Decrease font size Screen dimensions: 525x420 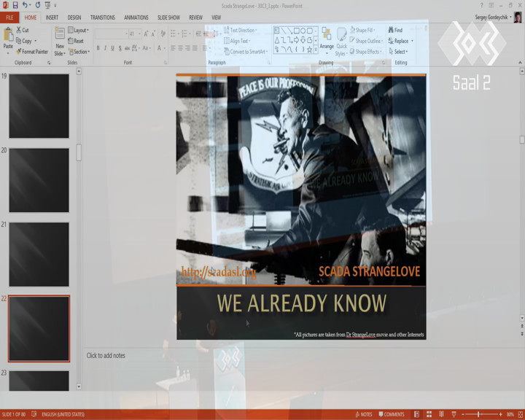point(153,34)
